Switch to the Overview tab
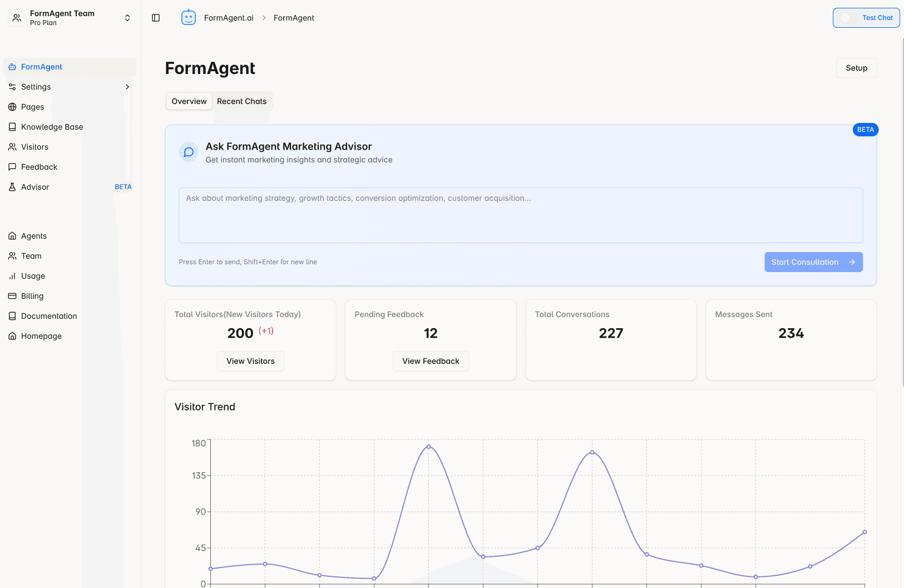 pos(189,101)
